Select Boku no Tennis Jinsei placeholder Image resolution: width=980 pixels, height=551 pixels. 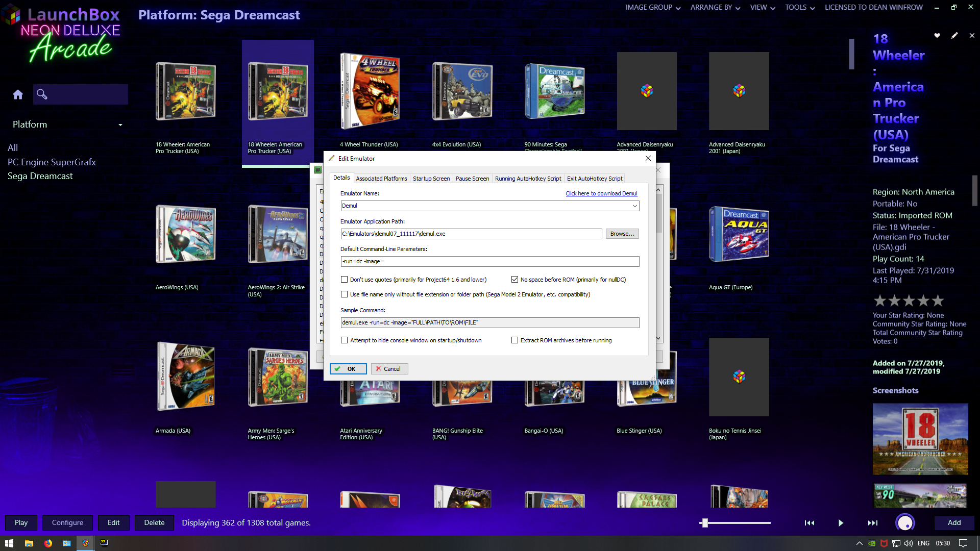point(739,377)
